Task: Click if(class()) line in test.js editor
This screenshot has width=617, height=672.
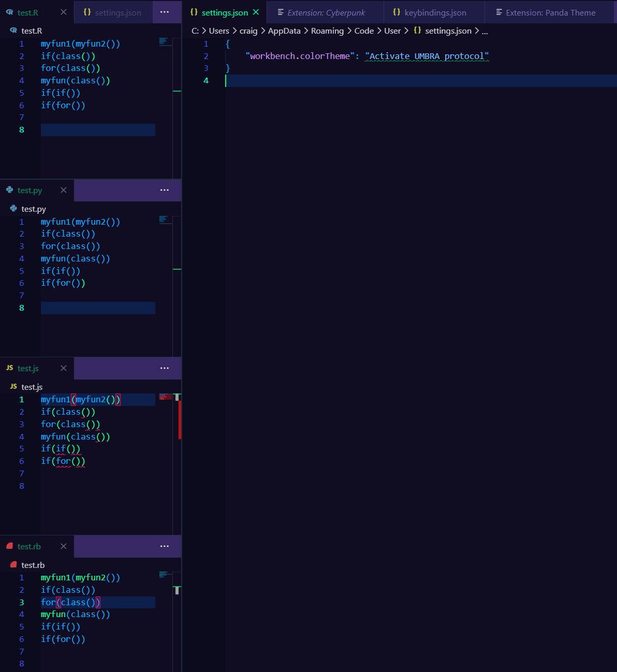Action: [x=68, y=412]
